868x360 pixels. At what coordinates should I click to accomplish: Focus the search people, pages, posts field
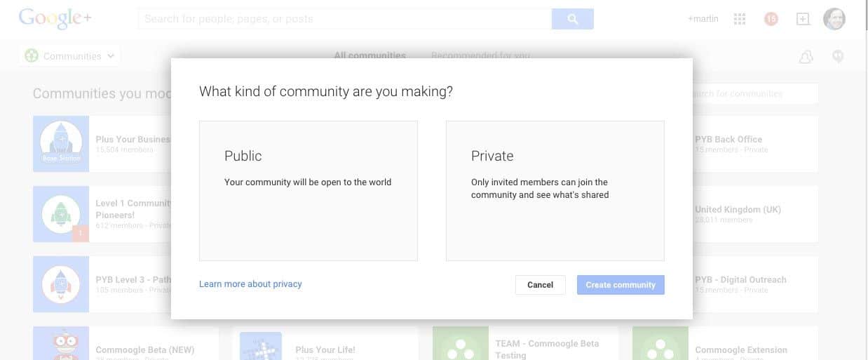[x=344, y=19]
